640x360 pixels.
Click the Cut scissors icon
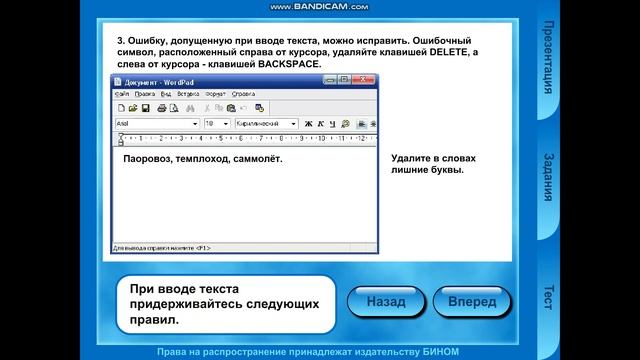point(207,108)
